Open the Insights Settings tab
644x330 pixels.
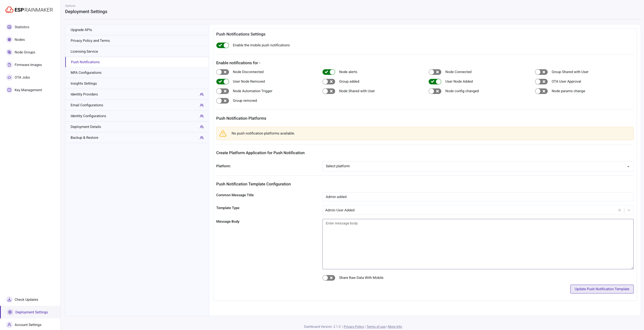point(137,83)
